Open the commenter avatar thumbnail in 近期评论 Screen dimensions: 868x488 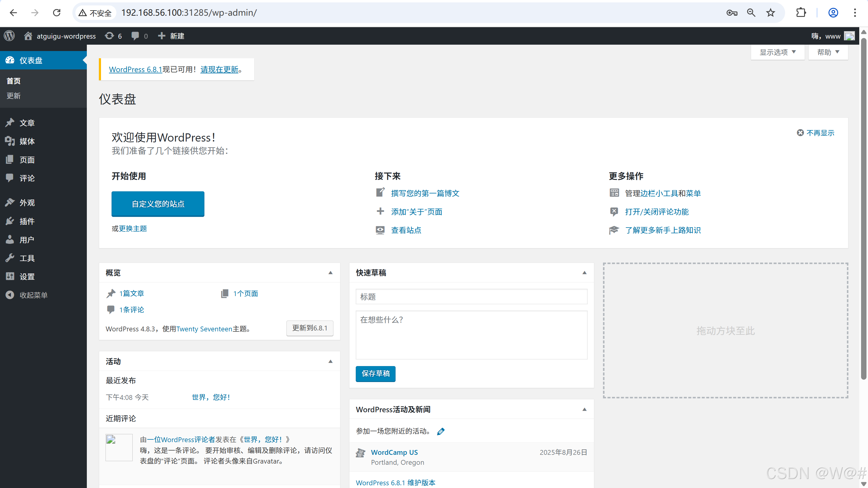119,447
